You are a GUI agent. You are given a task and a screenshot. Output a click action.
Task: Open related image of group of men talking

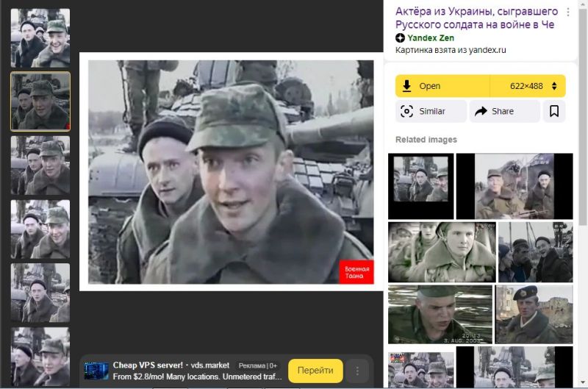pyautogui.click(x=536, y=252)
